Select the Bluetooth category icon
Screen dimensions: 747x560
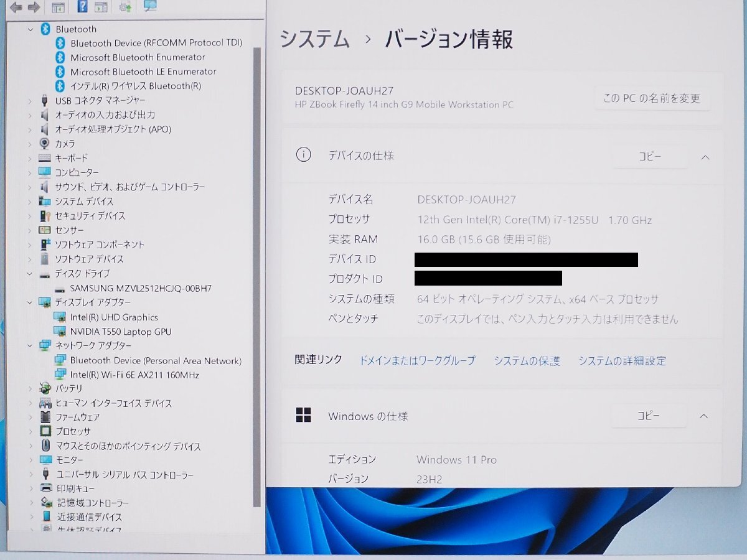45,29
